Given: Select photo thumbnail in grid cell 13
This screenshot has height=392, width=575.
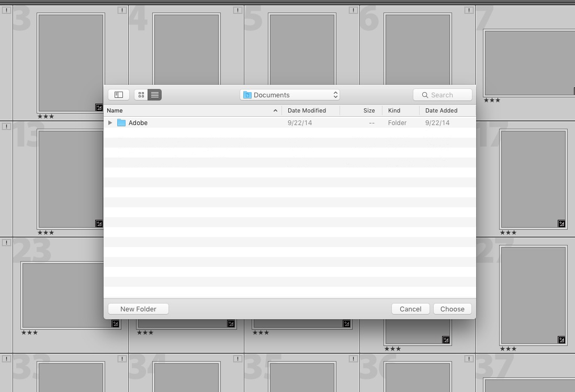Looking at the screenshot, I should click(71, 179).
